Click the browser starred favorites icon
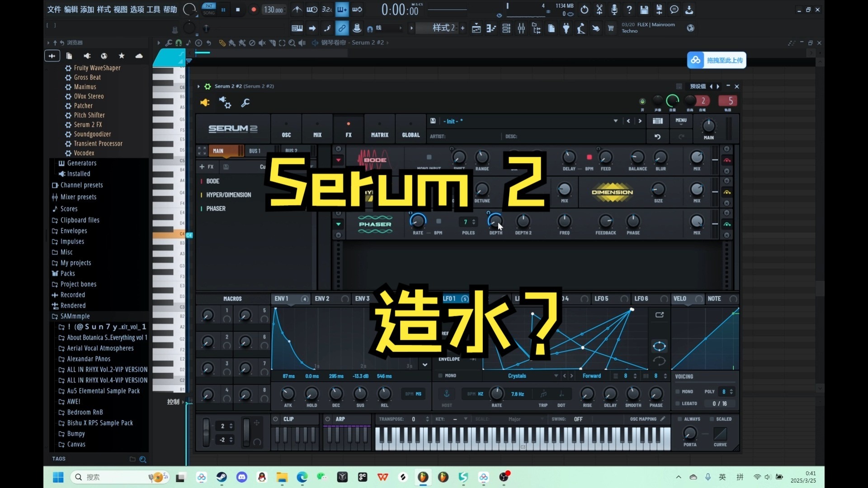This screenshot has width=868, height=488. coord(121,56)
